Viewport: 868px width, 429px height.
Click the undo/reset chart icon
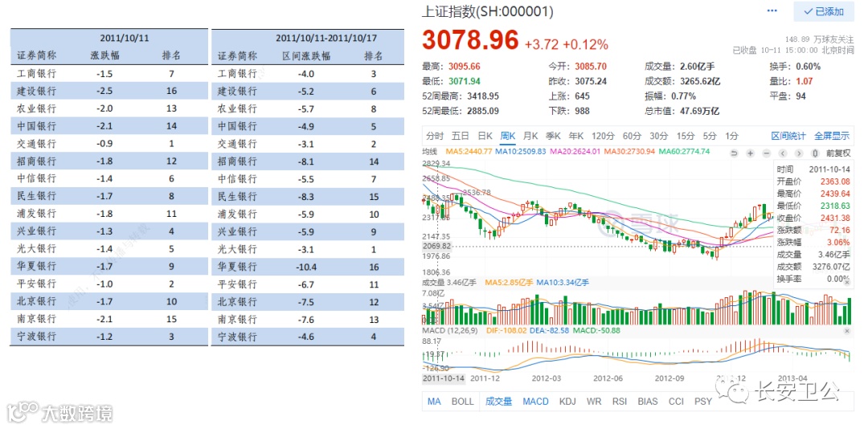[x=734, y=153]
